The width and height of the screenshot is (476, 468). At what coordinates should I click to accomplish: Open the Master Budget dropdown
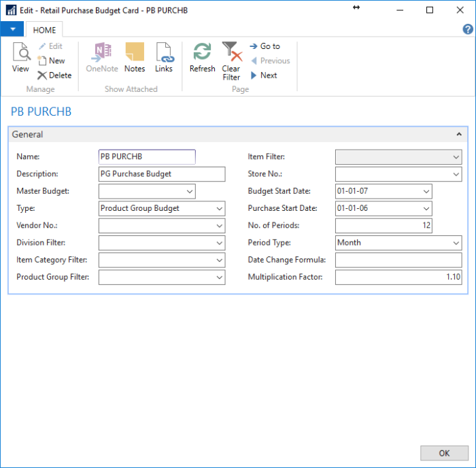pos(190,191)
